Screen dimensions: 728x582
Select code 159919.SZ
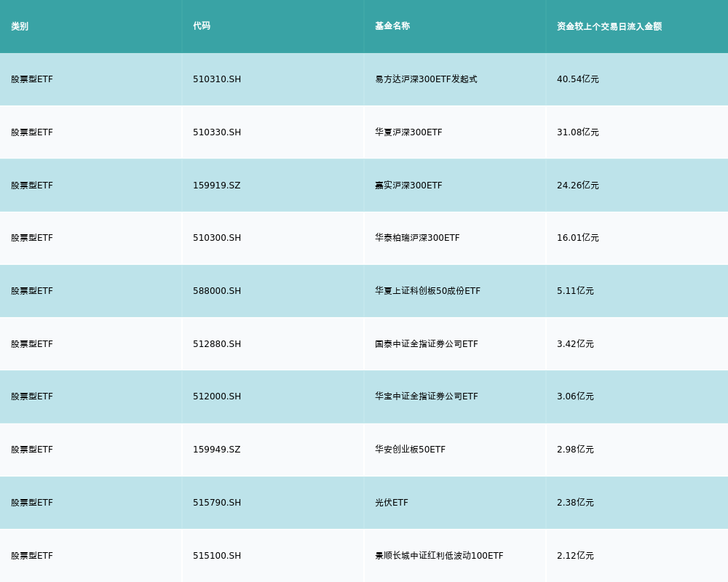(x=217, y=186)
